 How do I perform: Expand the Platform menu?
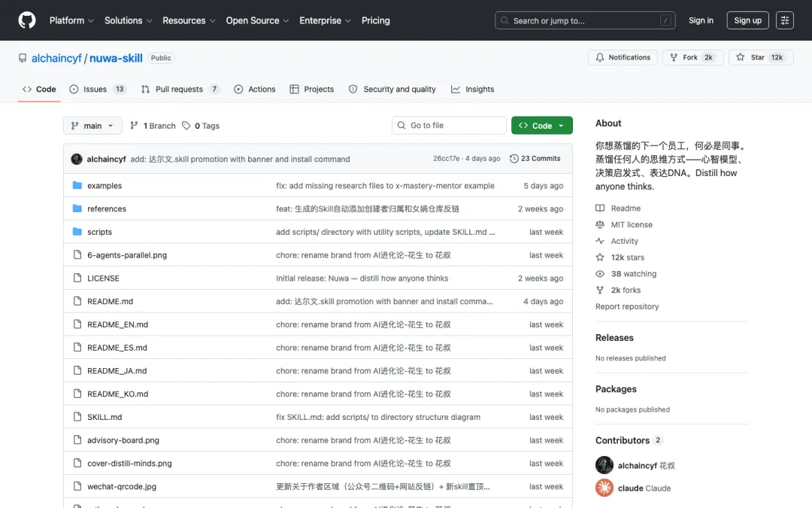pyautogui.click(x=71, y=20)
